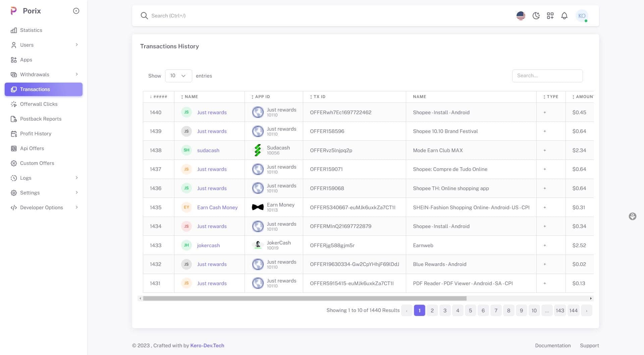Viewport: 644px width, 355px height.
Task: Click the Profit History calendar icon
Action: [14, 134]
